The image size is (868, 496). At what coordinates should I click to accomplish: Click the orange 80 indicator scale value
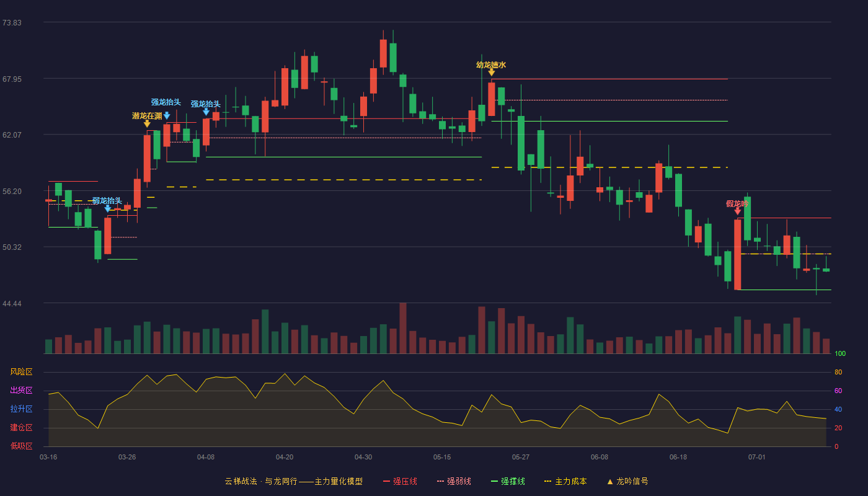tap(838, 373)
